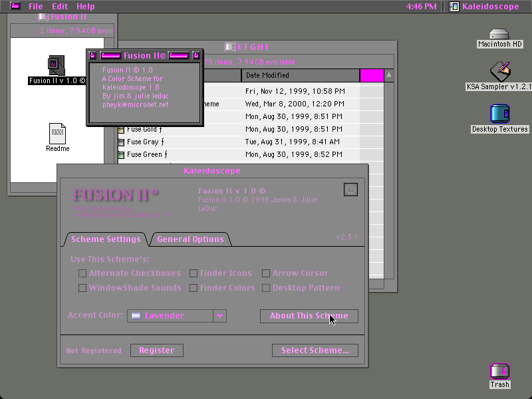Close the Fusion II© about window
Viewport: 532px width, 399px height.
[92, 55]
